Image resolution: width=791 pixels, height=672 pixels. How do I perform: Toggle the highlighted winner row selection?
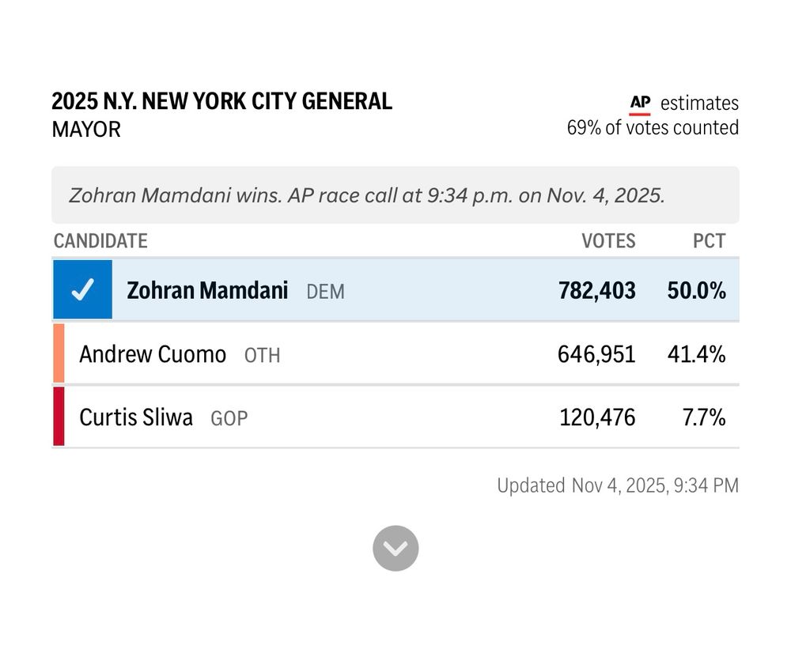click(x=395, y=289)
